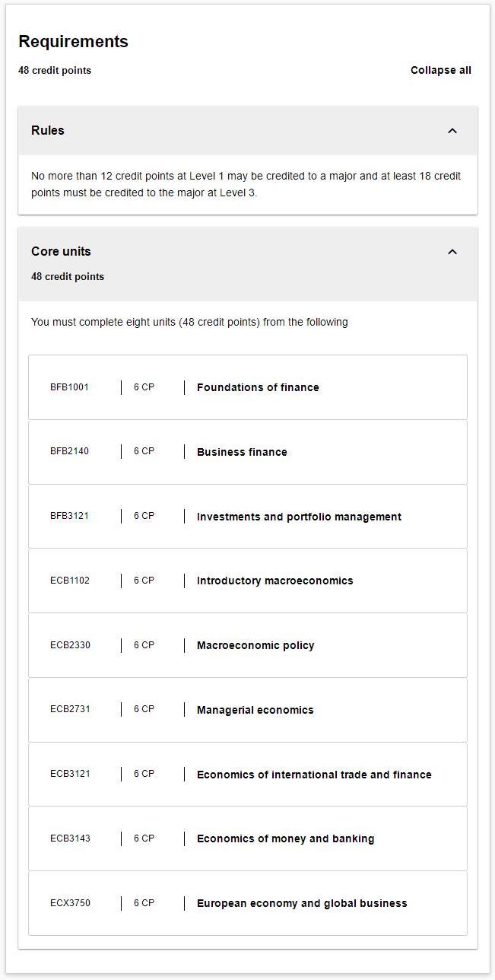Open the Managerial economics unit

248,710
